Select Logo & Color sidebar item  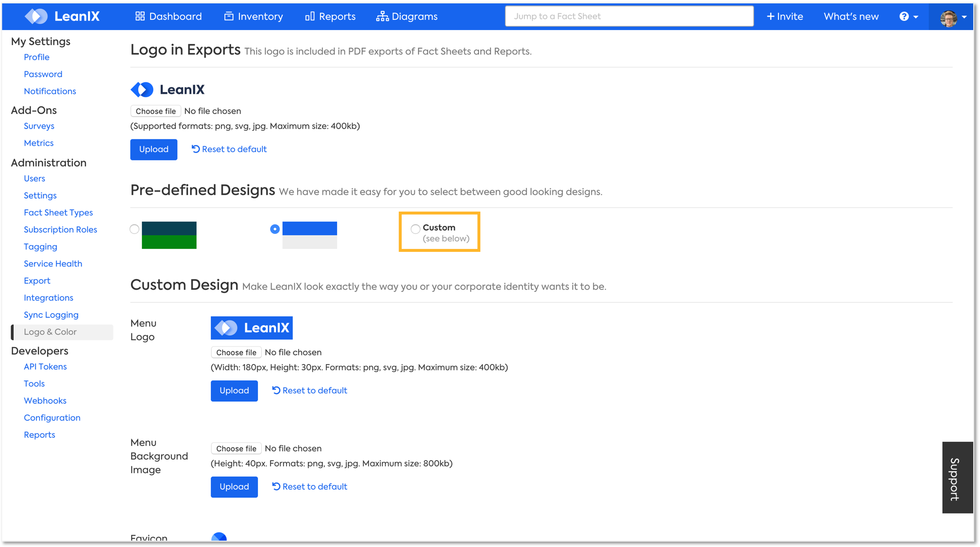point(62,332)
